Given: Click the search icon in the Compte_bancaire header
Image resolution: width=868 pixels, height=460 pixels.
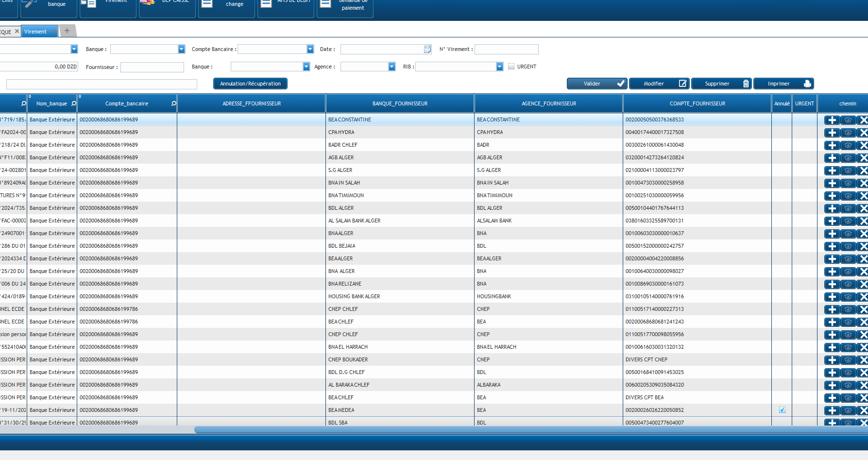Looking at the screenshot, I should pos(174,103).
